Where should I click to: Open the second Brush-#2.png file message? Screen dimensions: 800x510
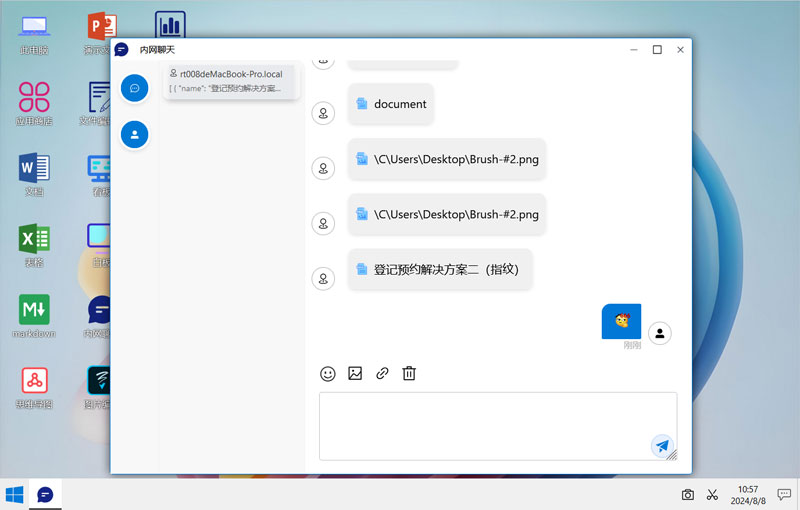tap(447, 214)
